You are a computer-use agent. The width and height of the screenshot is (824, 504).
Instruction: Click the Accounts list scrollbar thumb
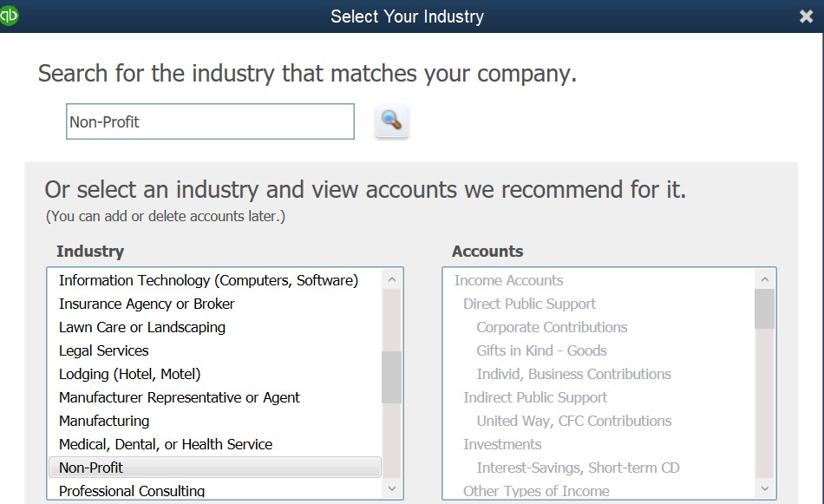coord(764,310)
